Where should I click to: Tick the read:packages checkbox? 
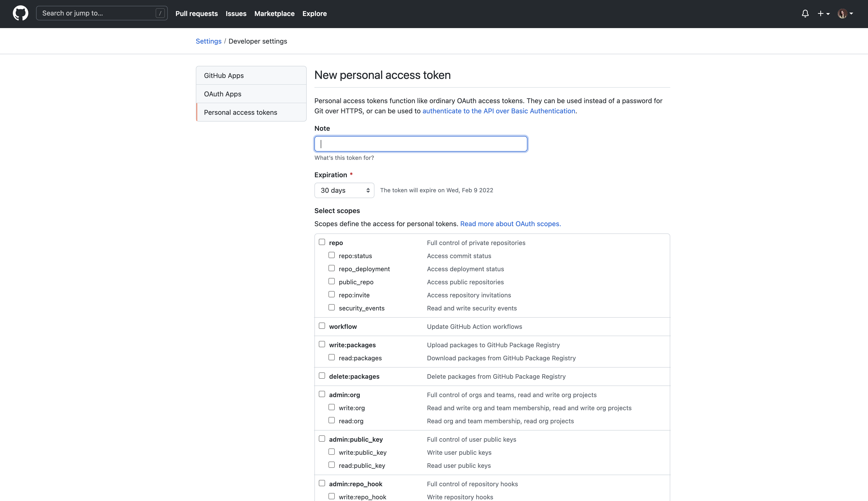point(332,357)
